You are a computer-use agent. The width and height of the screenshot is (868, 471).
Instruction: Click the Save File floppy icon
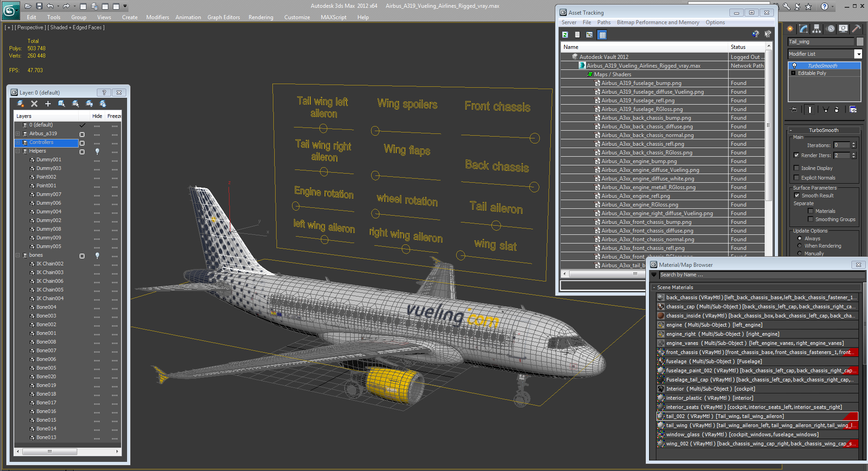pos(39,6)
